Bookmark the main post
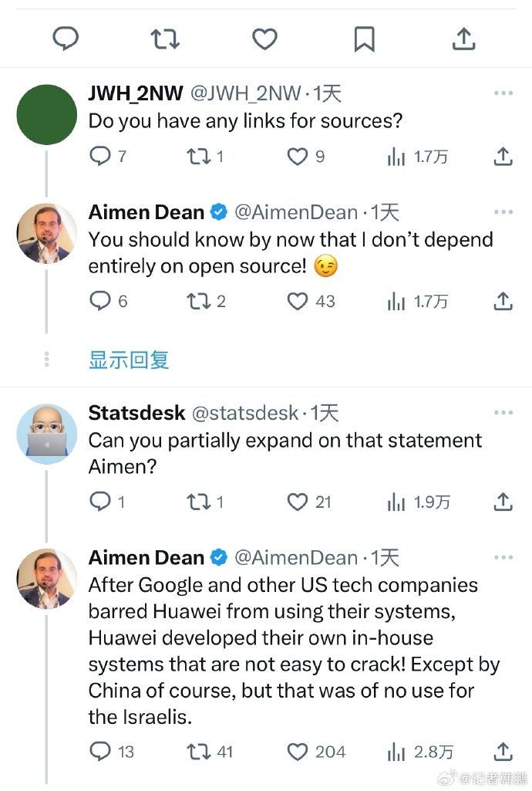This screenshot has height=791, width=532. point(364,39)
